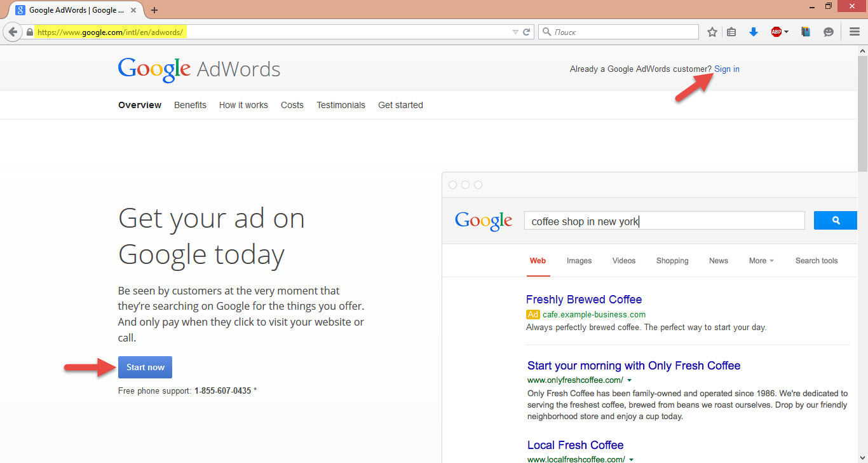This screenshot has width=868, height=463.
Task: Click the cafe.example-business.com URL
Action: [x=594, y=315]
